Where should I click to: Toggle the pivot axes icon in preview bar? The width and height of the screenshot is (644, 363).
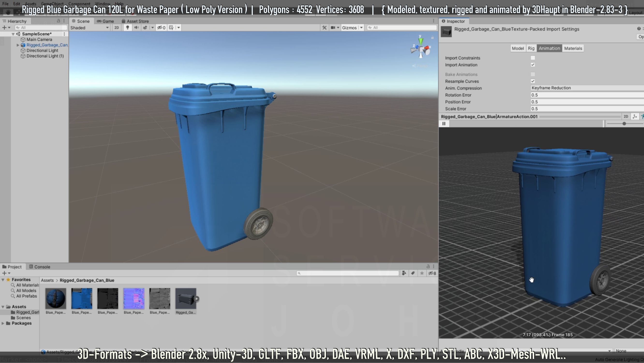(x=635, y=116)
